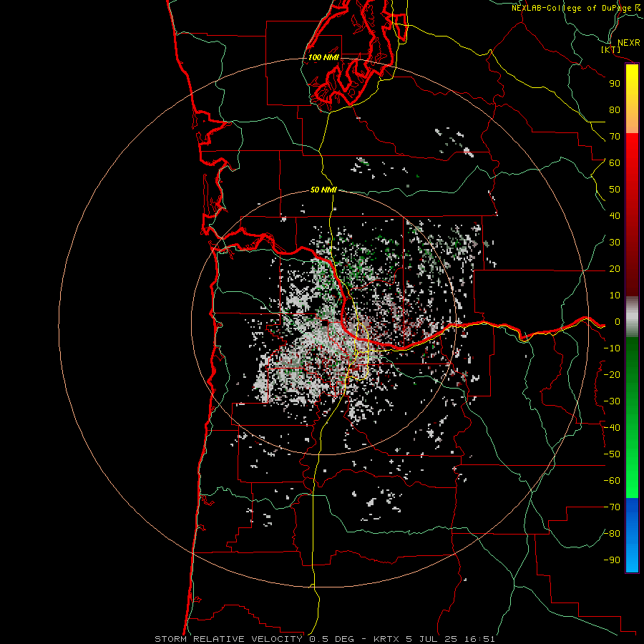Click the '-70' value on the velocity scale

612,507
